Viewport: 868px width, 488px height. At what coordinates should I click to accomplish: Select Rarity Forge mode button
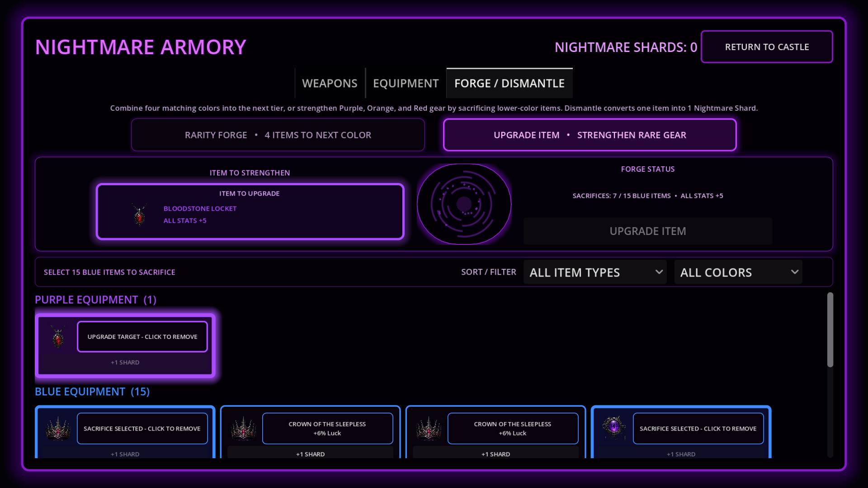point(278,135)
